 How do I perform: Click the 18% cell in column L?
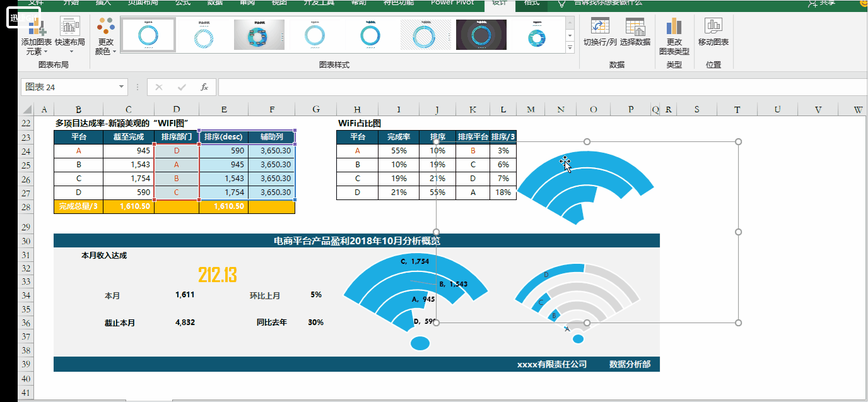tap(503, 192)
